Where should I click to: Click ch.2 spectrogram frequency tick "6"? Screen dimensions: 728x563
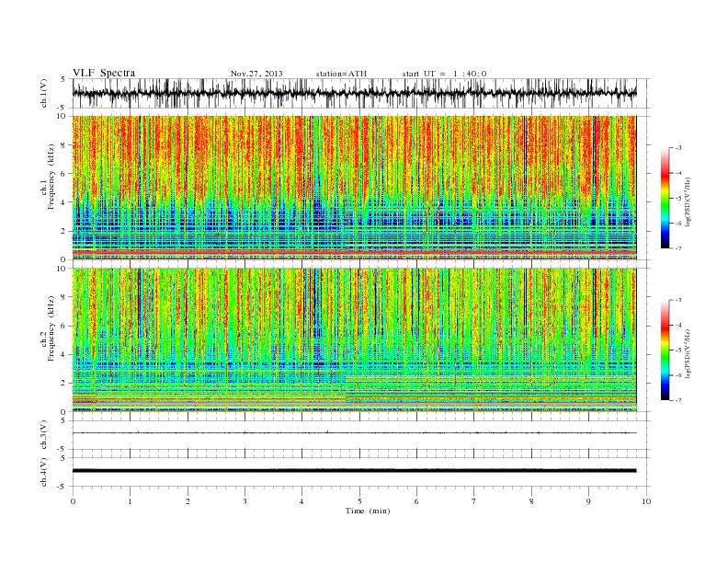[64, 326]
